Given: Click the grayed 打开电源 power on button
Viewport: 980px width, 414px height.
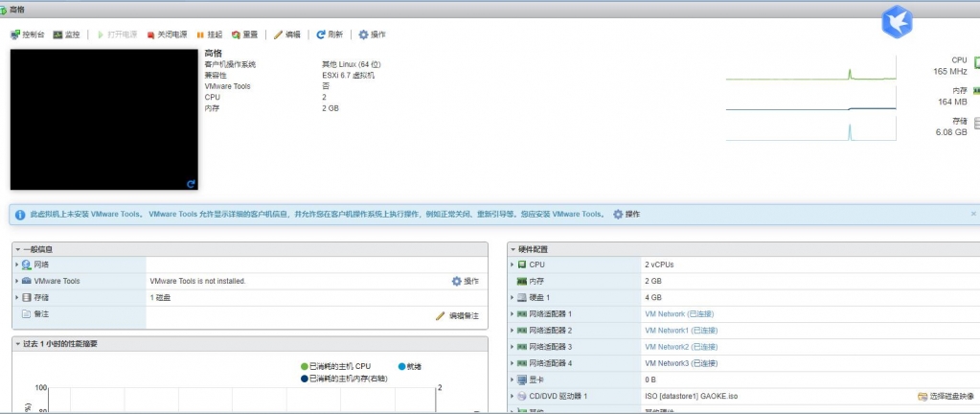Looking at the screenshot, I should tap(117, 35).
